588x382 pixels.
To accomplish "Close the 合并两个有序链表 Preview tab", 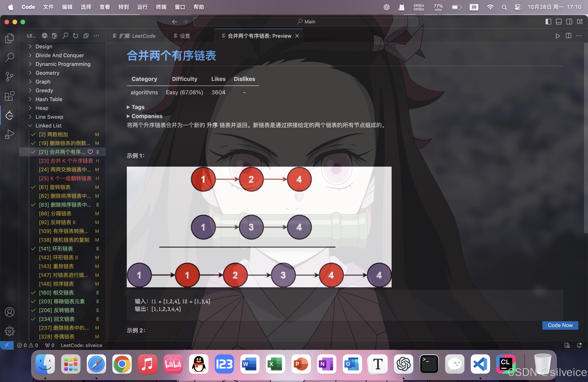I will (297, 36).
